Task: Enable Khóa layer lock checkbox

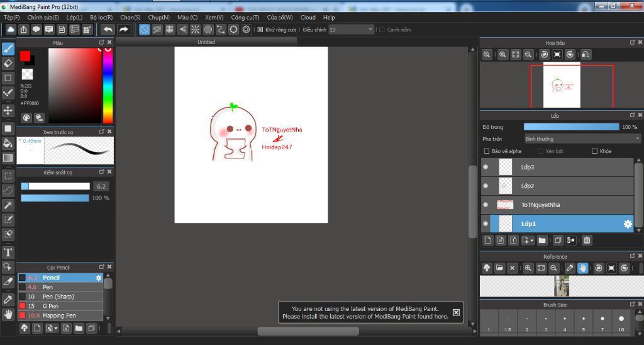Action: point(594,151)
